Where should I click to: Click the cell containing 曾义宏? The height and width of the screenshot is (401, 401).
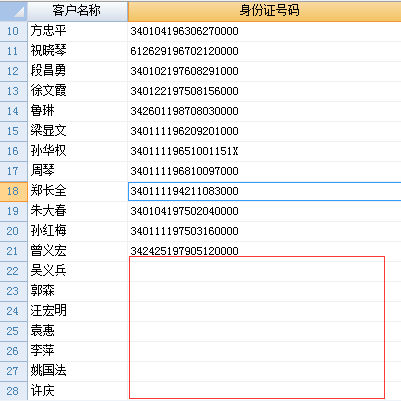[x=77, y=251]
